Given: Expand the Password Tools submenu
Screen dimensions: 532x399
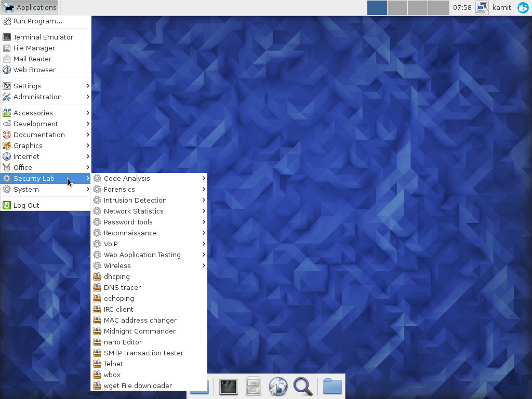Looking at the screenshot, I should pyautogui.click(x=128, y=222).
